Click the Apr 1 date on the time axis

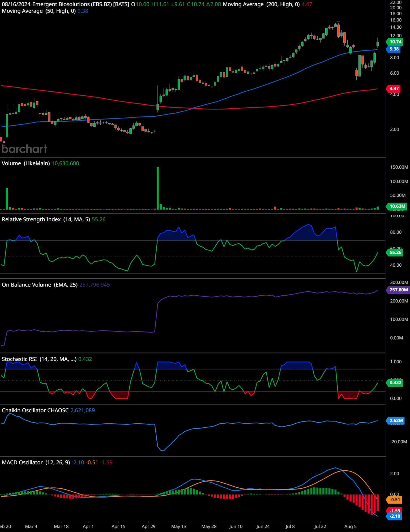tap(88, 526)
